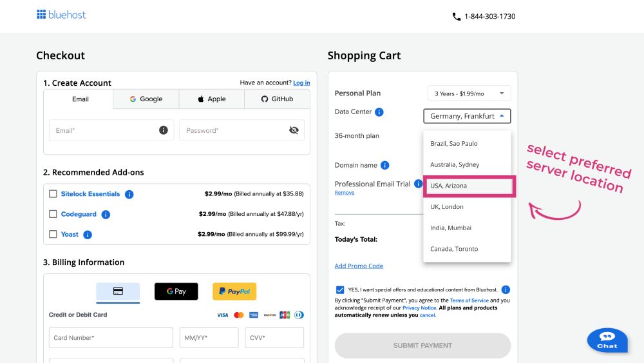Select UK, London data center
Screen dimensions: 644x363
(x=467, y=207)
